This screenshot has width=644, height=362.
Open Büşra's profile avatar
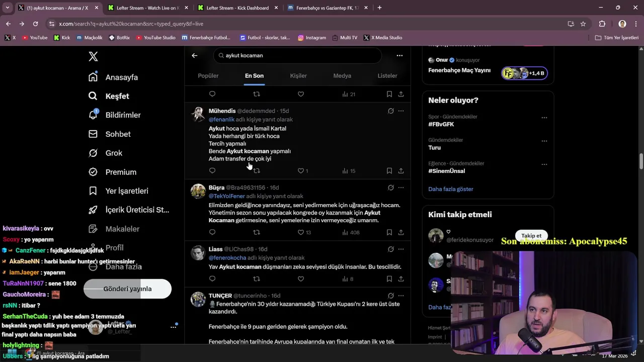(x=198, y=191)
